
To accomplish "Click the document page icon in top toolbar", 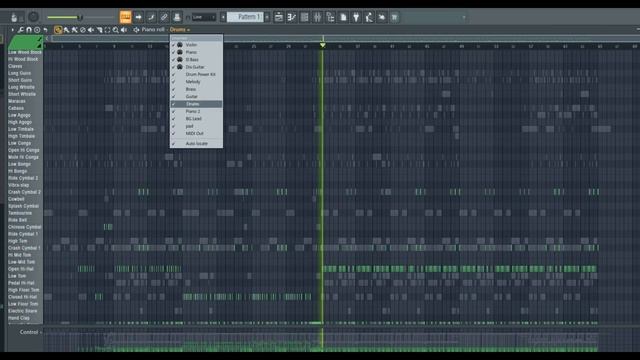I will click(343, 17).
